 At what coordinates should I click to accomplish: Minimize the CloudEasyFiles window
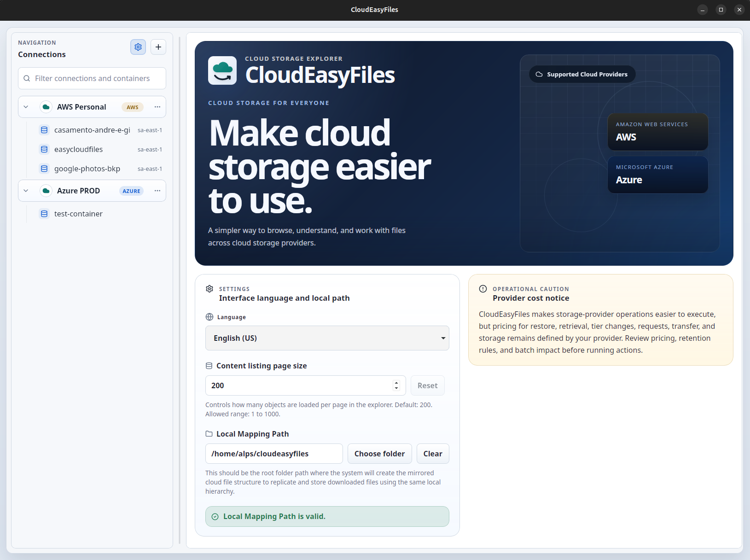703,10
